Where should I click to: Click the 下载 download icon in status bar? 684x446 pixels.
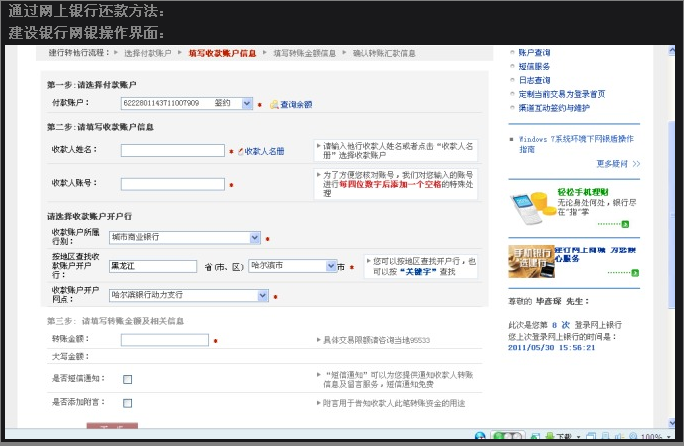pos(548,437)
